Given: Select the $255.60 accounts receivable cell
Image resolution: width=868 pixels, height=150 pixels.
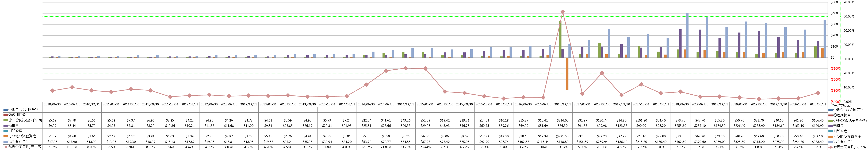Looking at the screenshot, I should coord(680,126).
